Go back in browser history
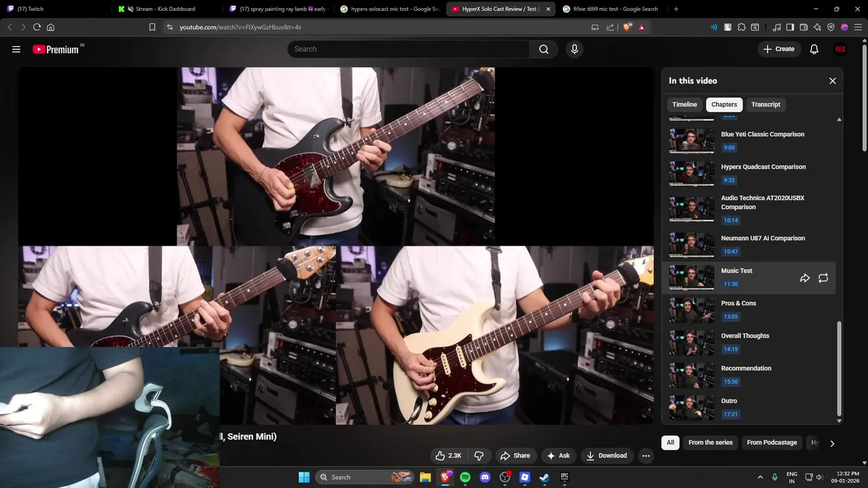 [9, 27]
